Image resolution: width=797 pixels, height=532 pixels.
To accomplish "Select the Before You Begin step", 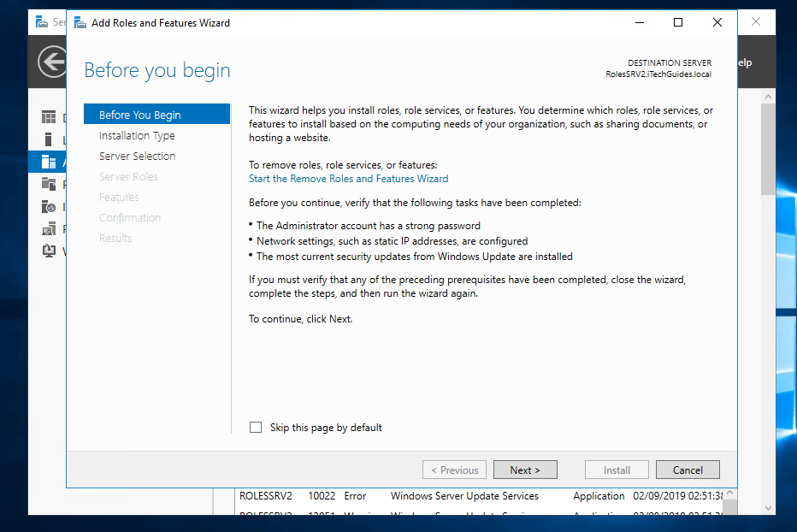I will click(x=139, y=113).
